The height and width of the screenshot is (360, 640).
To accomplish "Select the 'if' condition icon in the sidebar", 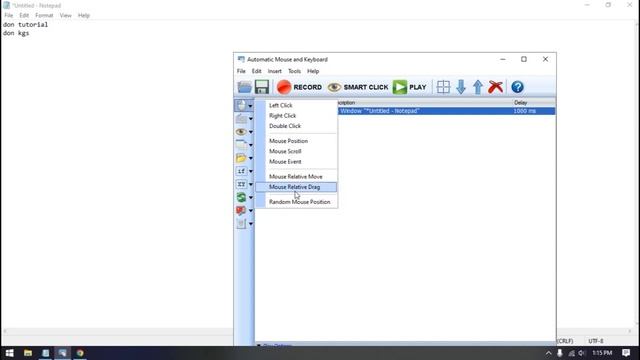I will [x=241, y=171].
